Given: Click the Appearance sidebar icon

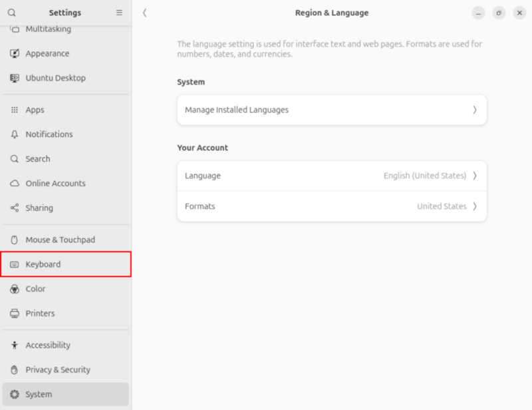Looking at the screenshot, I should click(x=15, y=53).
